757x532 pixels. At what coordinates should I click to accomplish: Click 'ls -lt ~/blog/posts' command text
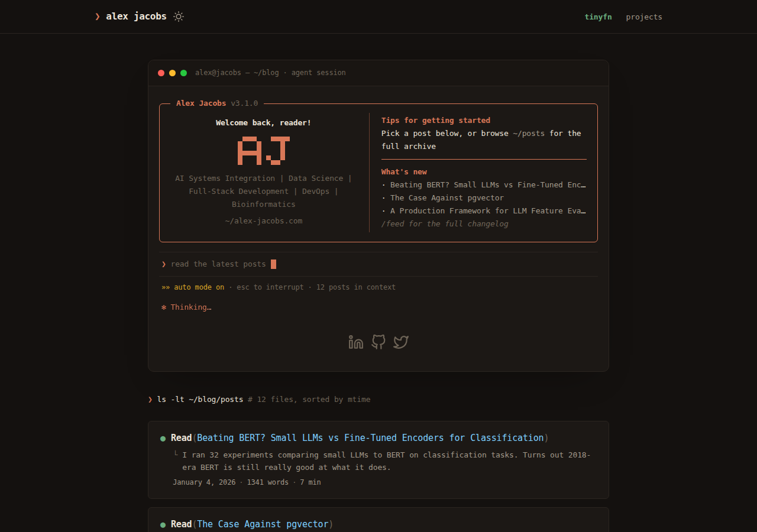(200, 399)
